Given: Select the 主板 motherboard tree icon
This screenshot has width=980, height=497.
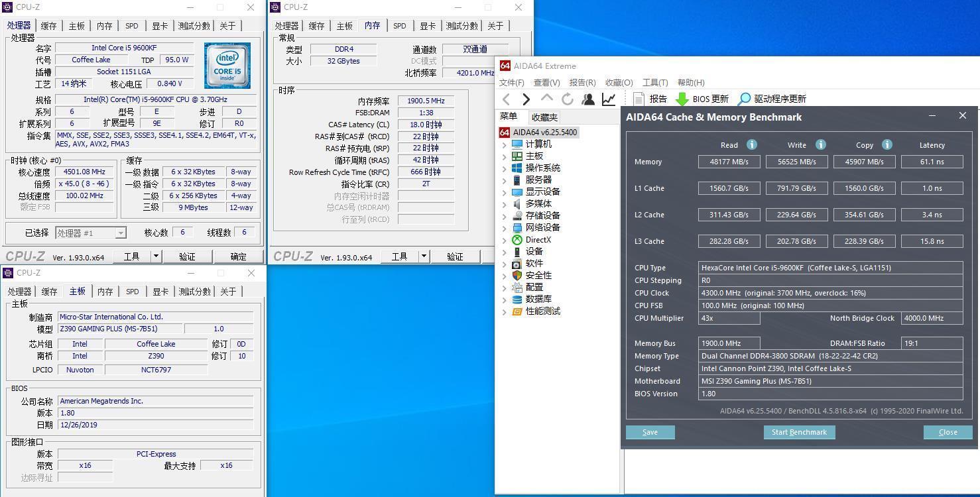Looking at the screenshot, I should [x=517, y=156].
